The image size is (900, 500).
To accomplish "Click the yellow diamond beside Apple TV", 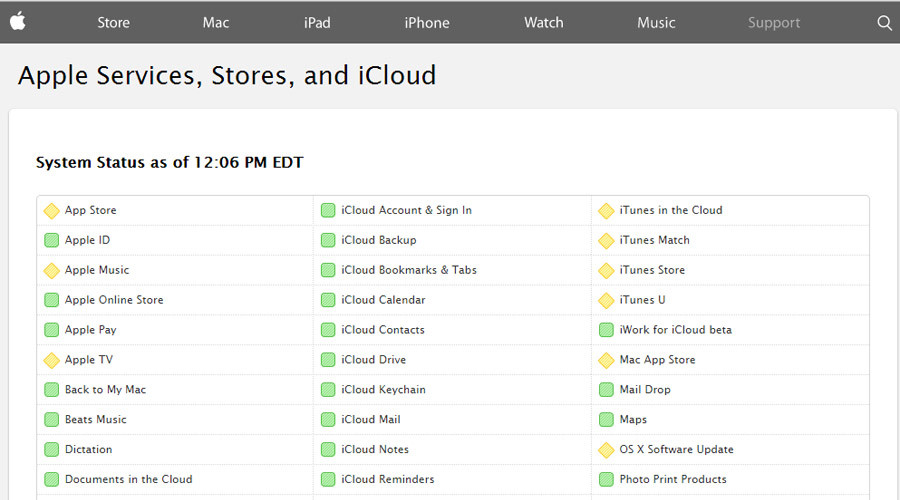I will 52,360.
